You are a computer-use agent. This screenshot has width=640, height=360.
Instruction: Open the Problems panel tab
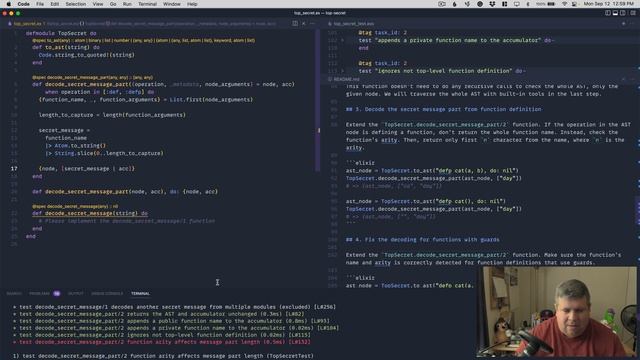[x=39, y=293]
